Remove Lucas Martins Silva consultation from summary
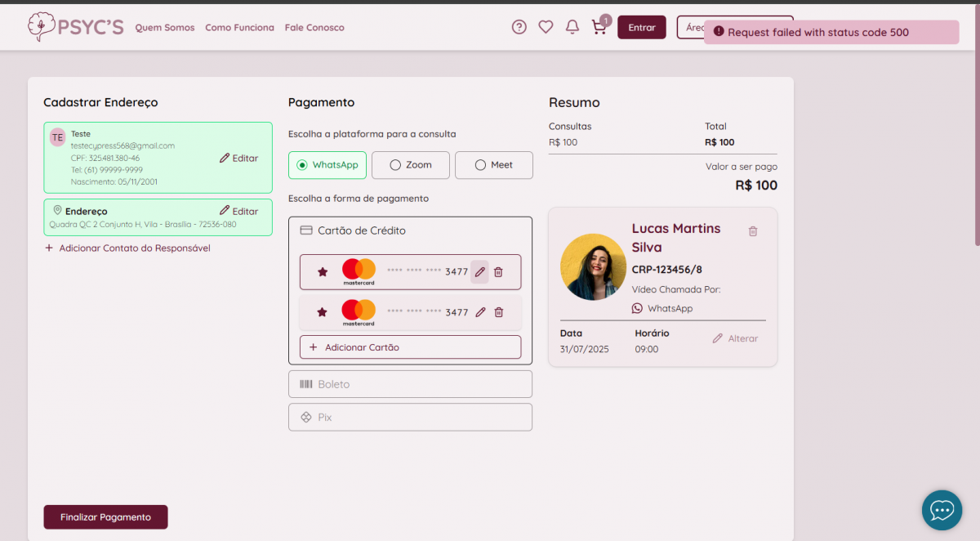 (x=753, y=231)
